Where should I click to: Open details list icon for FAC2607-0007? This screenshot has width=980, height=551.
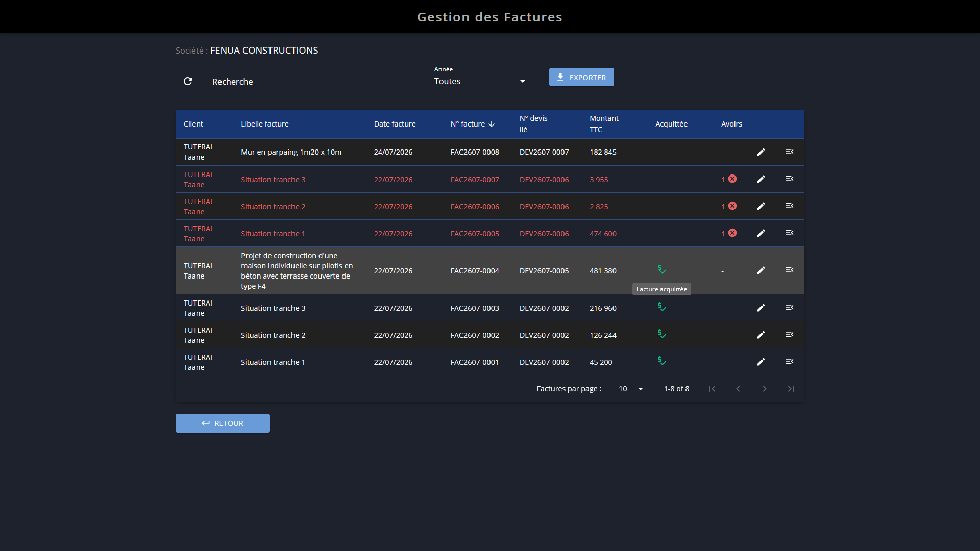click(x=789, y=179)
